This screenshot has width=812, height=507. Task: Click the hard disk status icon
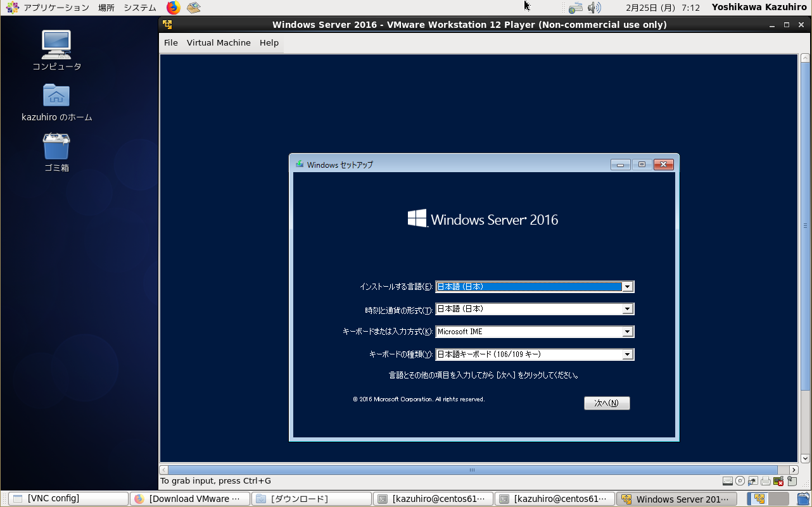coord(728,481)
